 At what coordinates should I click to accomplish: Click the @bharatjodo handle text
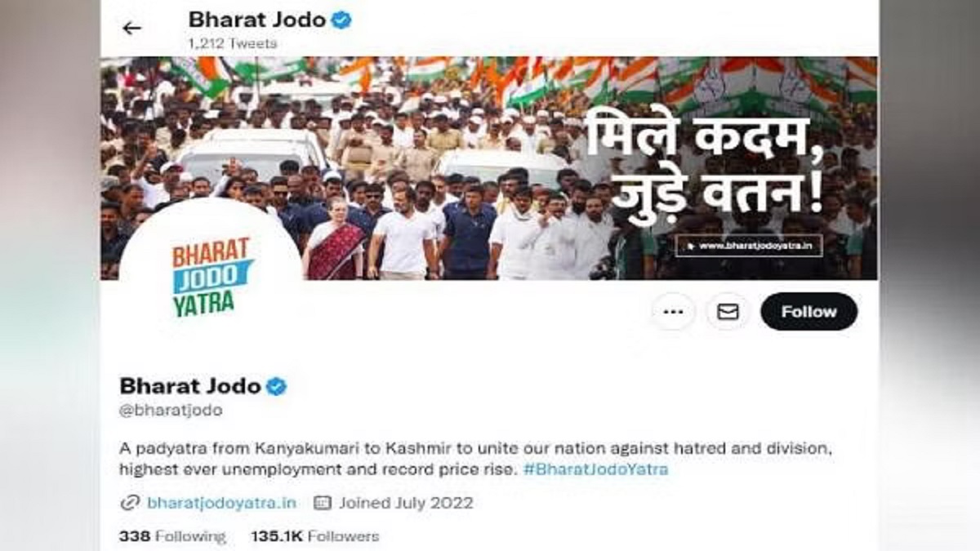[171, 411]
